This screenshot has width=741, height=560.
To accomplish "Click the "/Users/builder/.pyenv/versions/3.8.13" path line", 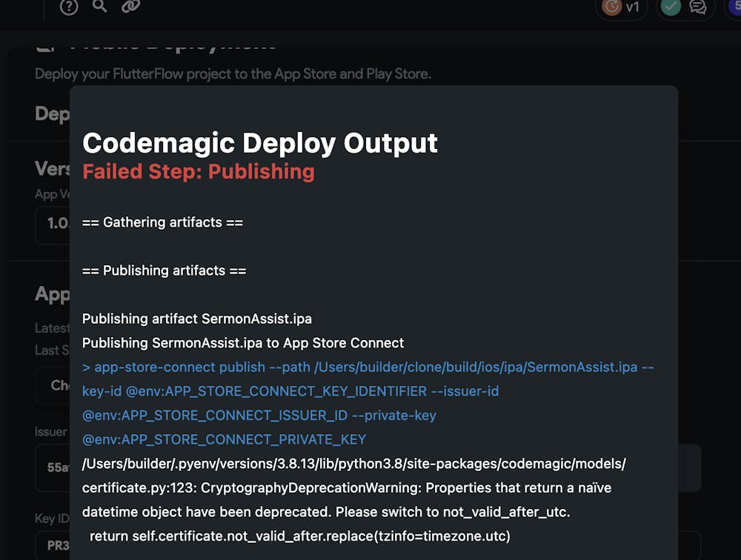I will (354, 464).
